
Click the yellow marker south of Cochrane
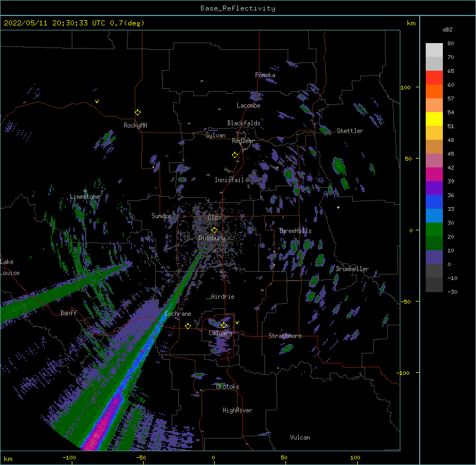pyautogui.click(x=188, y=326)
